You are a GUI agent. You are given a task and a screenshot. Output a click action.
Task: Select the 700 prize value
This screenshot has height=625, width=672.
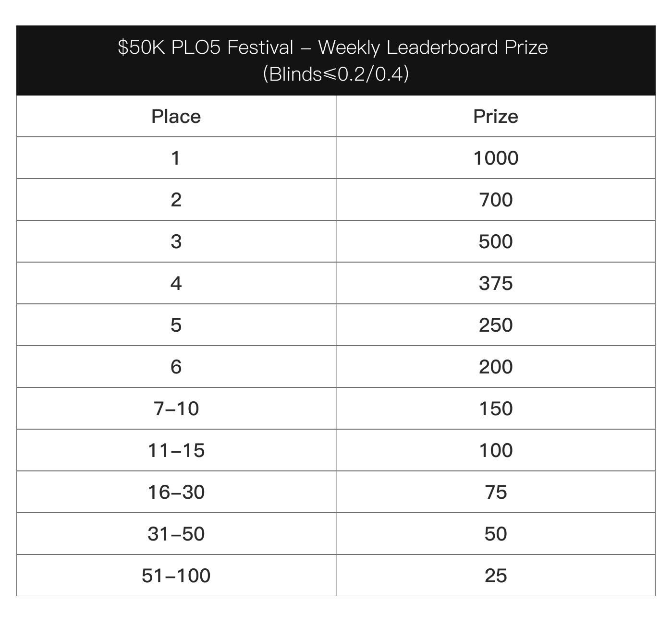[x=496, y=200]
